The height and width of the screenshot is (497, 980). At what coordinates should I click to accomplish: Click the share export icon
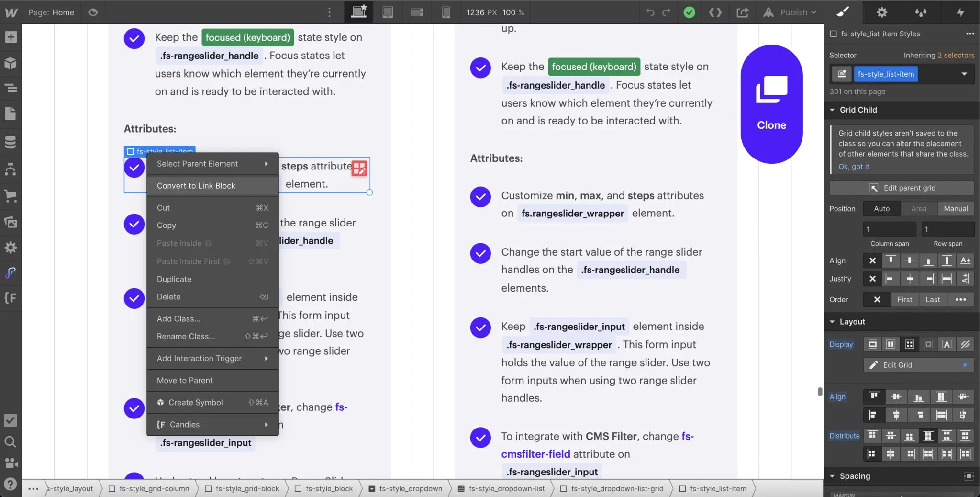coord(743,12)
